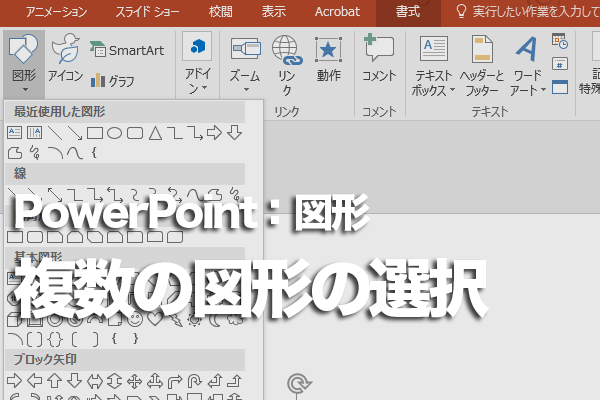600x400 pixels.
Task: Choose left-right arrow under ブロック矢印
Action: 95,381
